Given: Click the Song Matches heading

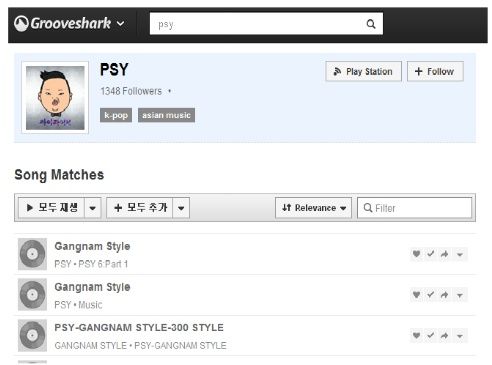Looking at the screenshot, I should pos(59,175).
